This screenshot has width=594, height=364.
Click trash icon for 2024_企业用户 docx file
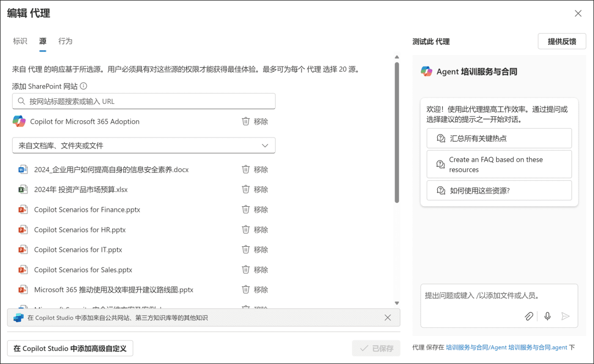pos(246,169)
